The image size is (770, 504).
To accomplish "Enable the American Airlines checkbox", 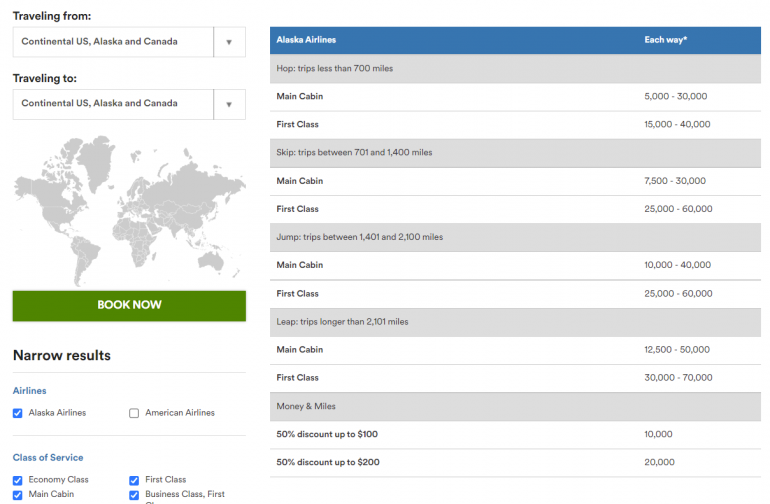I will click(134, 413).
